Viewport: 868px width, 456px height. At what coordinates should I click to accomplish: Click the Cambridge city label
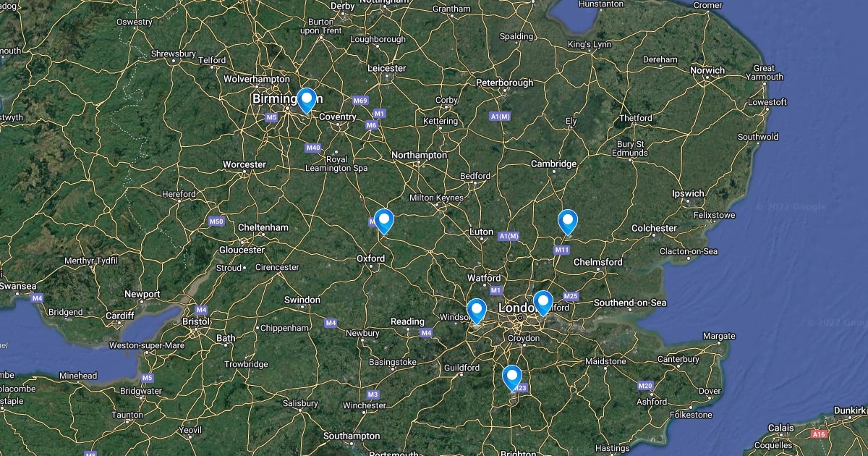pyautogui.click(x=553, y=164)
